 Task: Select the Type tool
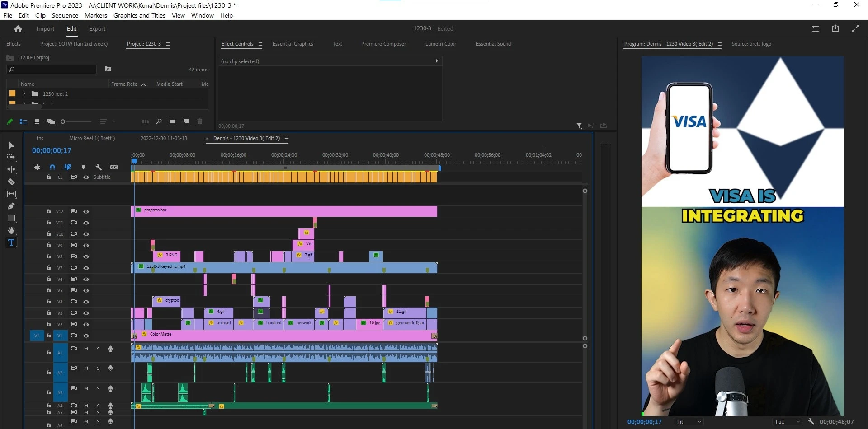11,242
